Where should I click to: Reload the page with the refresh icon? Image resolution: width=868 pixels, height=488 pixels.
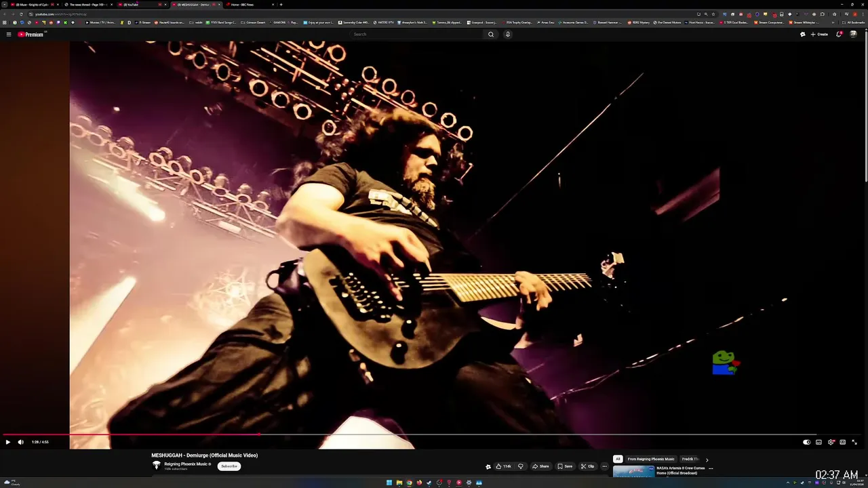[x=22, y=14]
